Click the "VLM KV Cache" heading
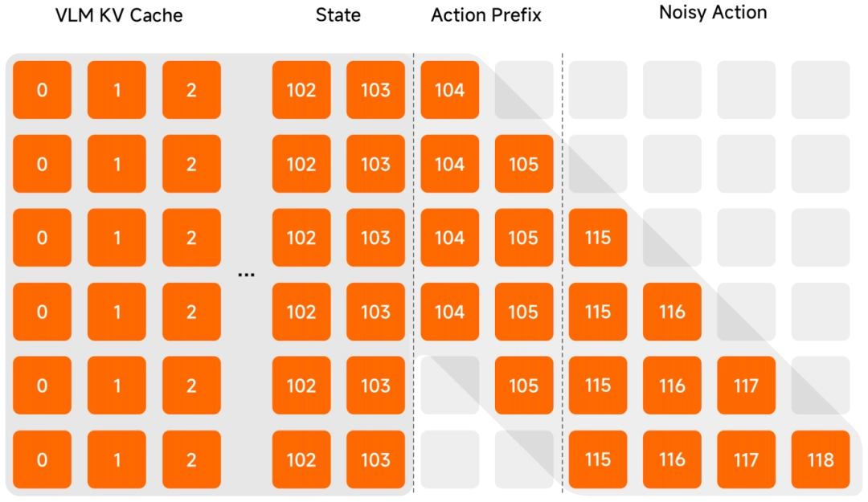 point(119,15)
